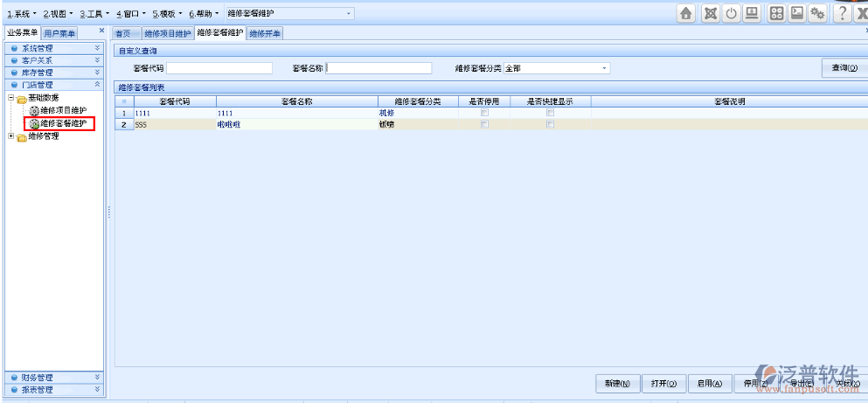Open the command console icon
This screenshot has height=403, width=868.
tap(796, 13)
